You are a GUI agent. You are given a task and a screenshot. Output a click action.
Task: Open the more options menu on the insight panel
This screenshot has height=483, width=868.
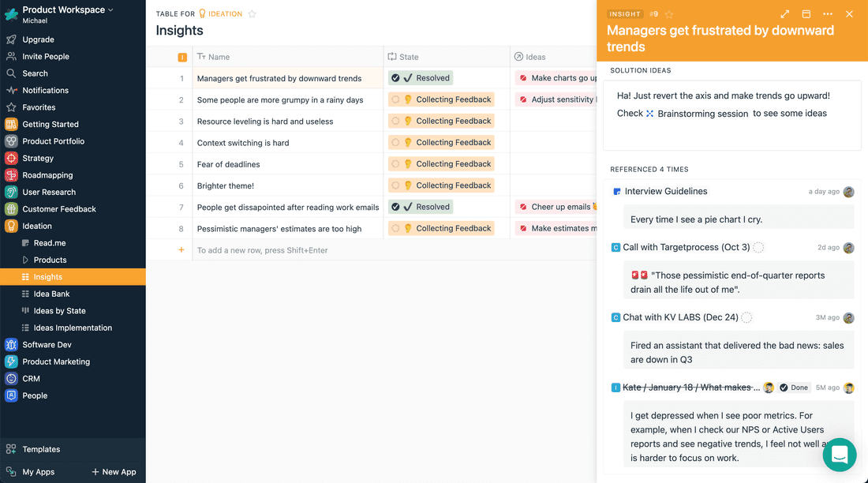(x=828, y=13)
